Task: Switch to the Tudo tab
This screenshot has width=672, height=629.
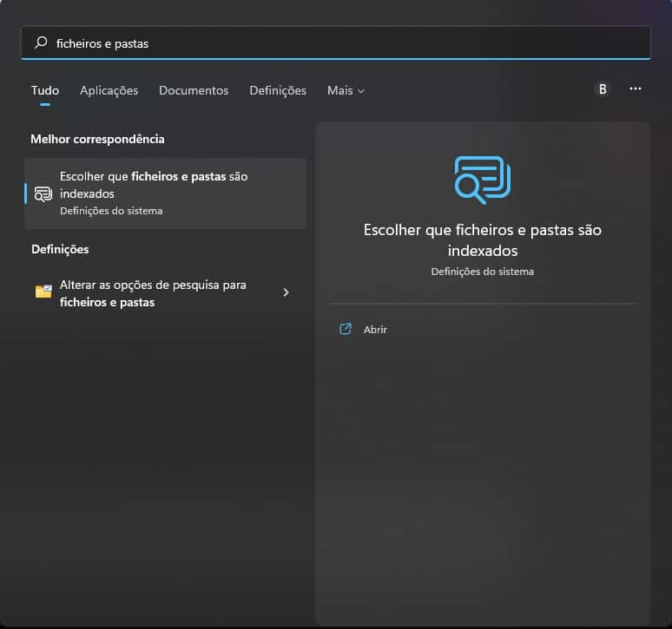Action: 45,90
